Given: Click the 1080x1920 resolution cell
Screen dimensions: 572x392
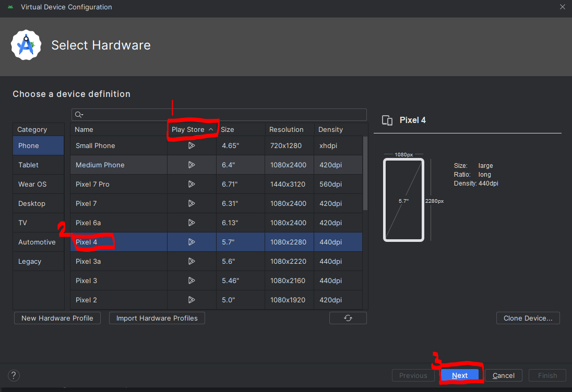Looking at the screenshot, I should 288,300.
